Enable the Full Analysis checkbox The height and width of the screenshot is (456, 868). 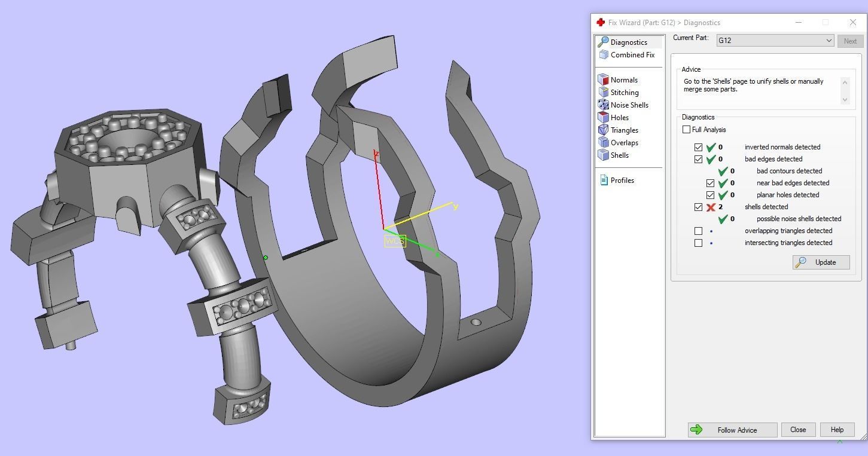(x=687, y=130)
